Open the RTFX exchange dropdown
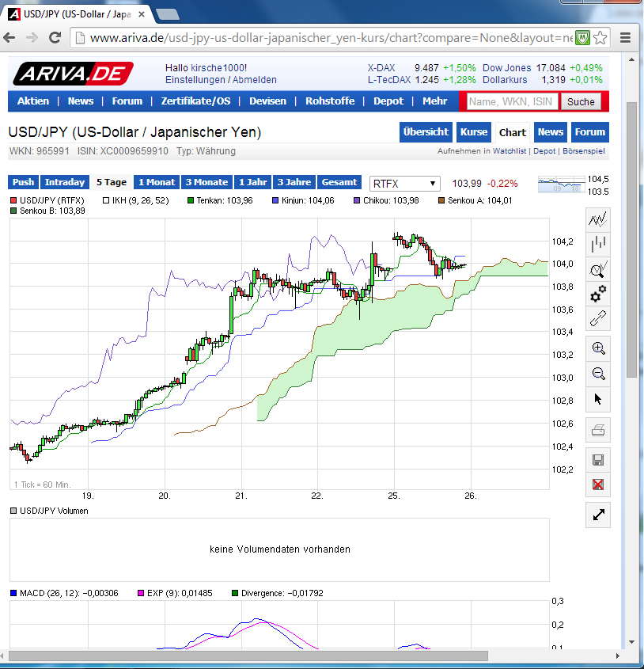Viewport: 644px width, 669px height. [x=404, y=184]
